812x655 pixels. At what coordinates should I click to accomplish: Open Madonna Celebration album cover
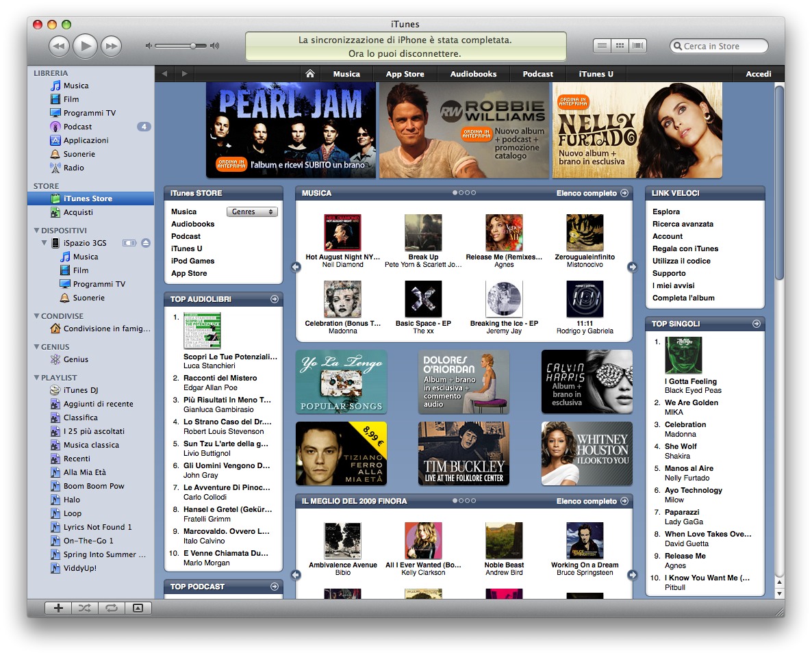[342, 299]
